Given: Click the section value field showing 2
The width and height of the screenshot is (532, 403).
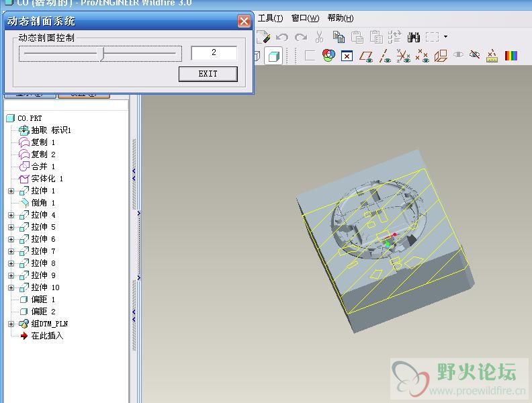Looking at the screenshot, I should pos(214,52).
